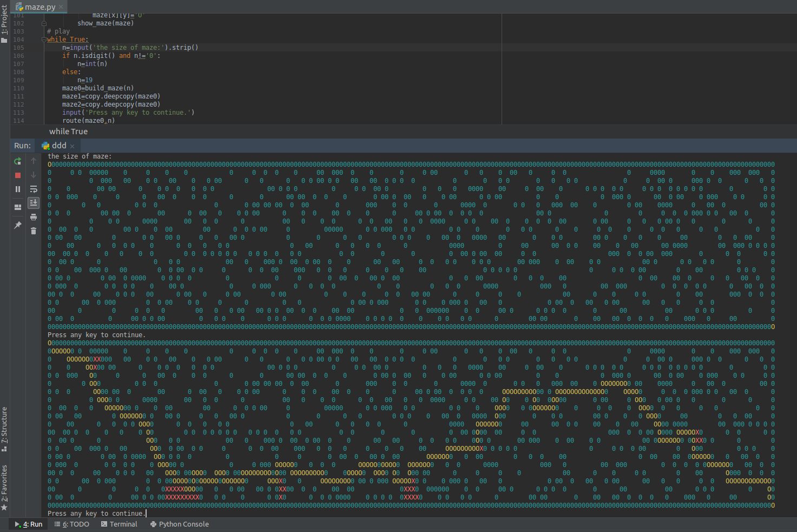
Task: Click the '# play' comment line
Action: 58,31
